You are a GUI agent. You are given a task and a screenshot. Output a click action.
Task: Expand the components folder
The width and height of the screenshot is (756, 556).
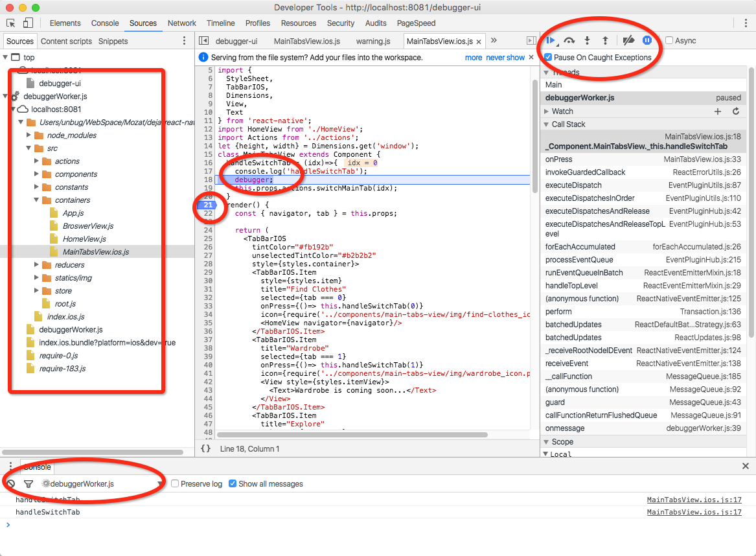point(36,174)
